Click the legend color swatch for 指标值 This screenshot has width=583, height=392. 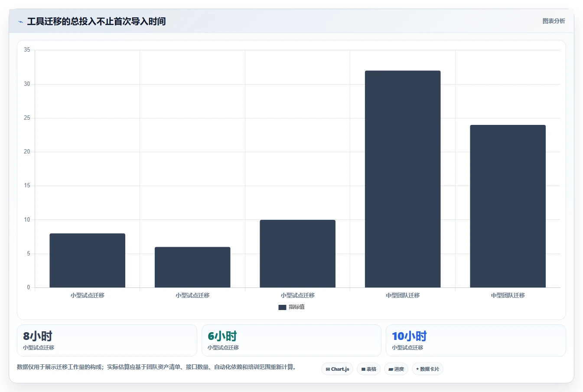pyautogui.click(x=282, y=307)
